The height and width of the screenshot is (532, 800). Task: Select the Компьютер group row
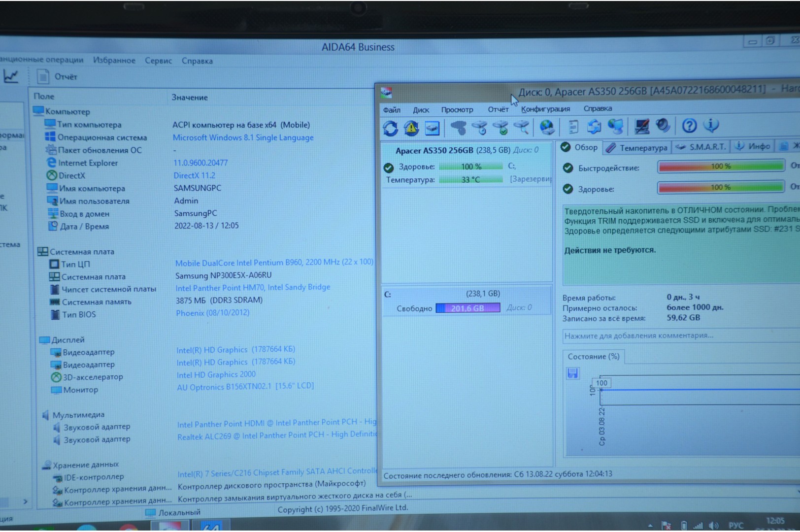[x=62, y=111]
